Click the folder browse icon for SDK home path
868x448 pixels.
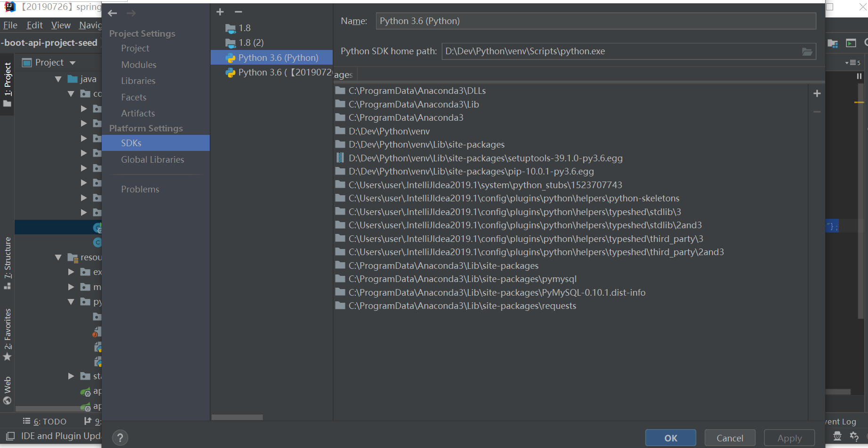click(x=807, y=51)
